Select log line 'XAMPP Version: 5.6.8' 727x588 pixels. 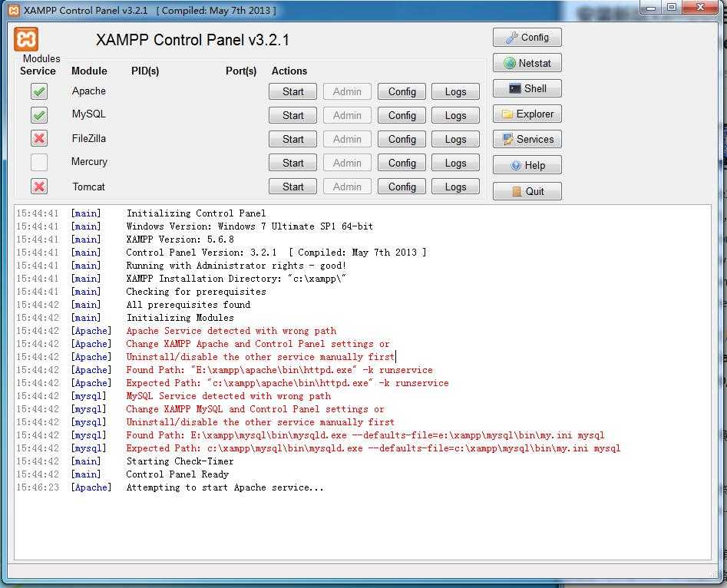[180, 239]
